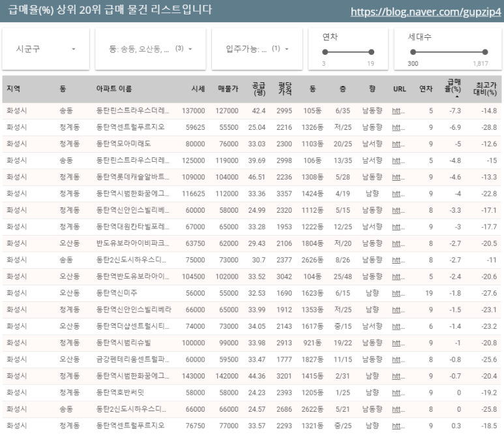
Task: Open URL link in the 1617동 row
Action: point(398,326)
